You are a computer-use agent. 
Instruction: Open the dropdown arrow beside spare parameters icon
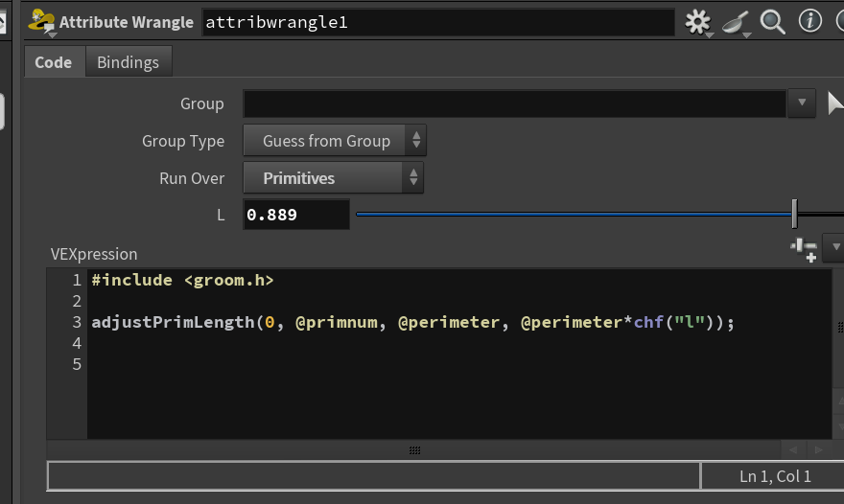tap(835, 247)
